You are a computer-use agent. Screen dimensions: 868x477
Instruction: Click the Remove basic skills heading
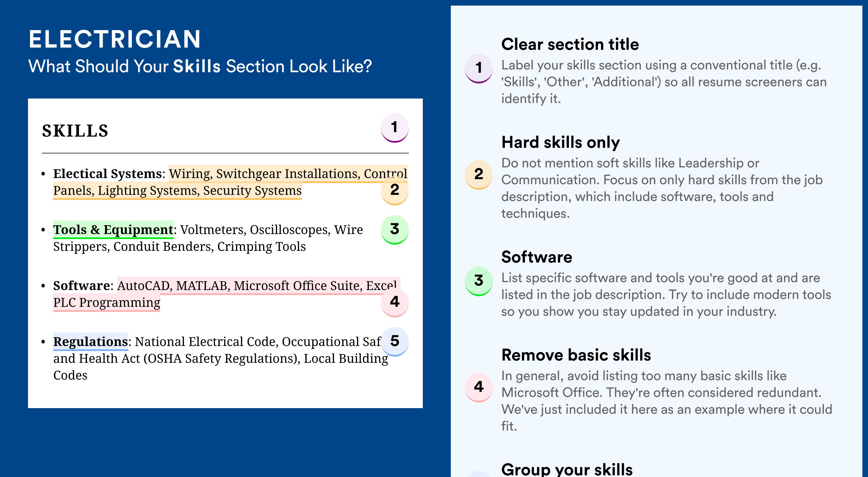coord(576,355)
